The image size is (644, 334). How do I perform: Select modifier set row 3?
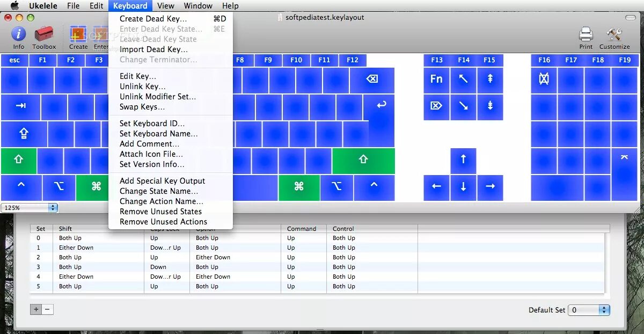317,267
